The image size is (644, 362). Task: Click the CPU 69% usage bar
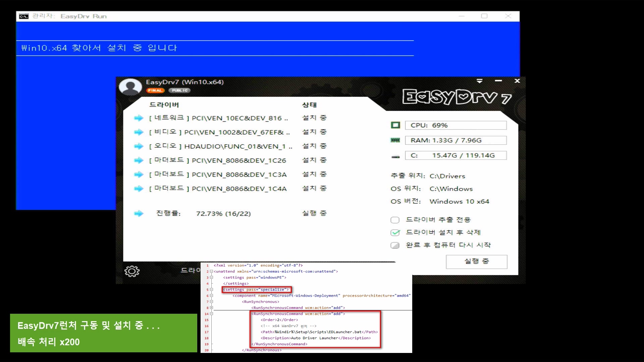(455, 125)
